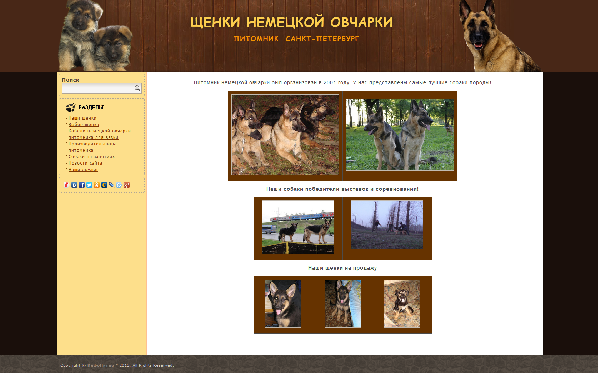Click the search magnifier icon
This screenshot has height=373, width=598.
137,88
